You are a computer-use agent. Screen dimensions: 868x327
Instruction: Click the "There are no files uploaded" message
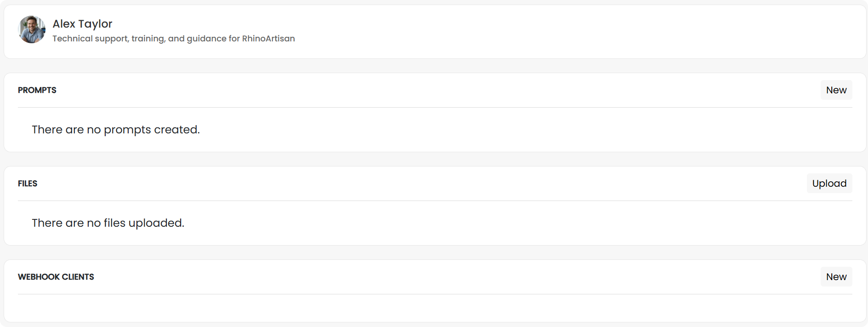pyautogui.click(x=108, y=223)
